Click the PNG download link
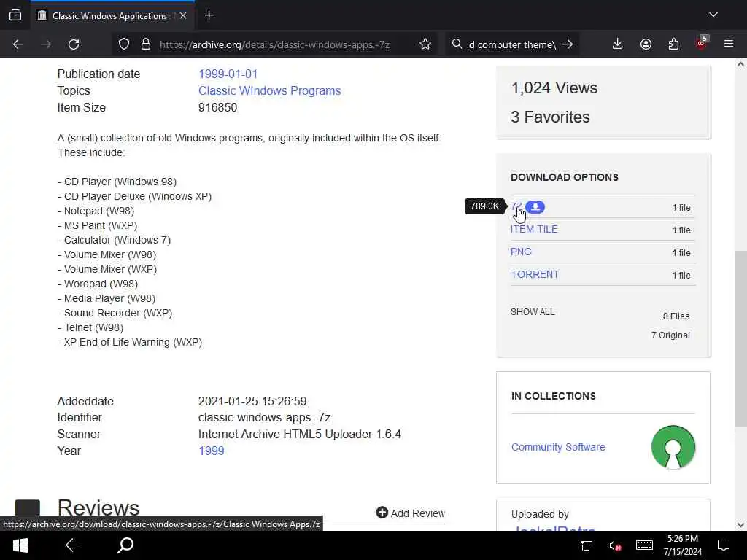The image size is (747, 560). point(521,252)
